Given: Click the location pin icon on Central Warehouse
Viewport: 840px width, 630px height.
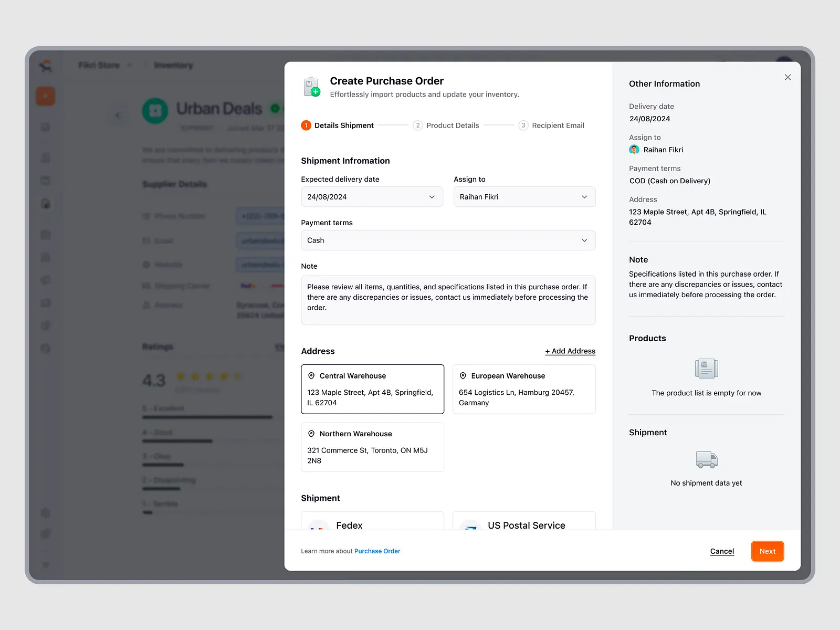Looking at the screenshot, I should [x=311, y=376].
